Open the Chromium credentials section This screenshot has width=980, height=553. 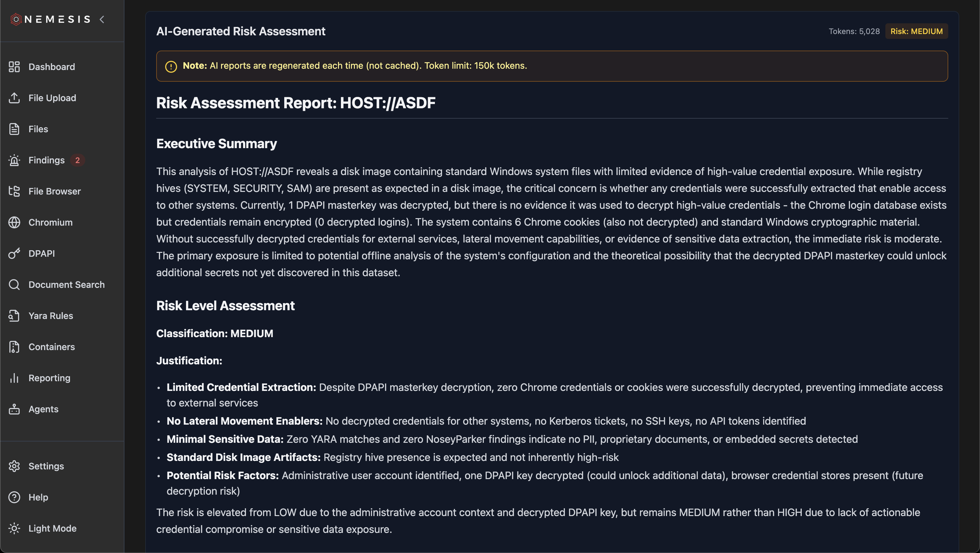50,222
